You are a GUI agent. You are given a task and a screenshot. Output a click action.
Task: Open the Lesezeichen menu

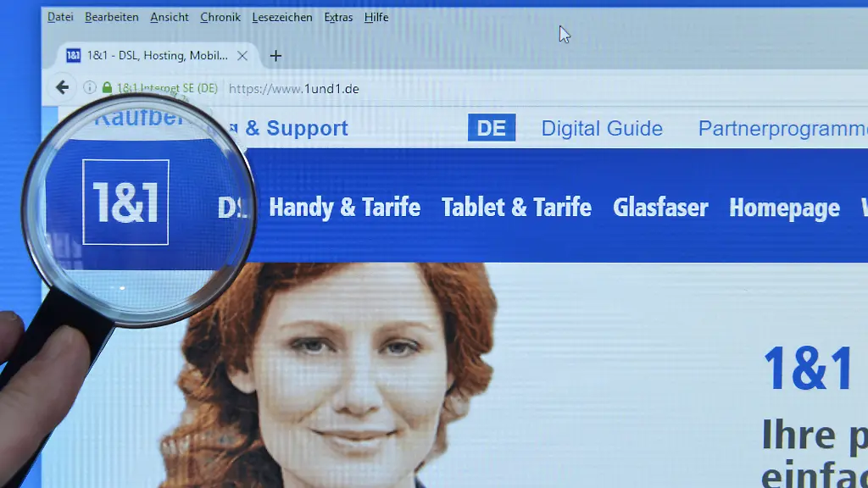[x=282, y=17]
